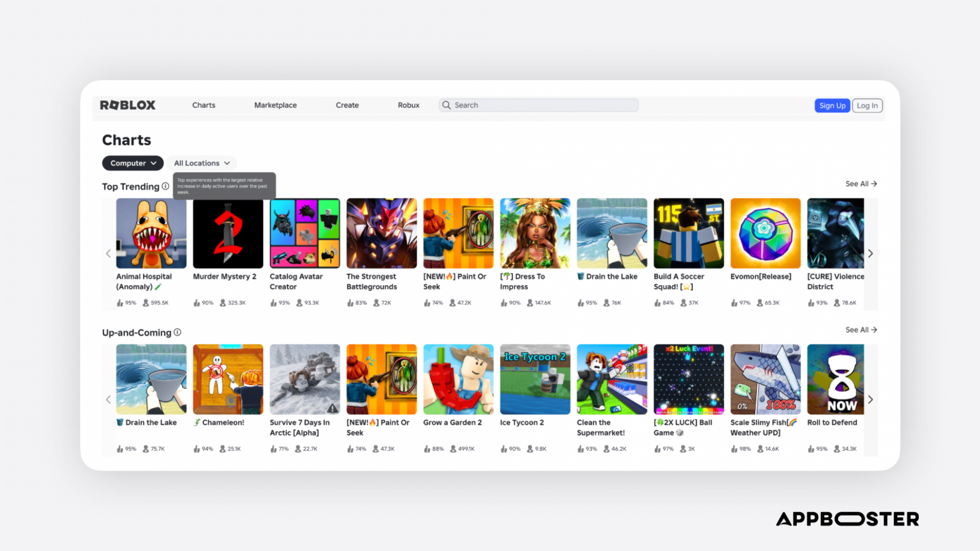The image size is (980, 551).
Task: Go to Charts in navigation bar
Action: click(x=204, y=105)
